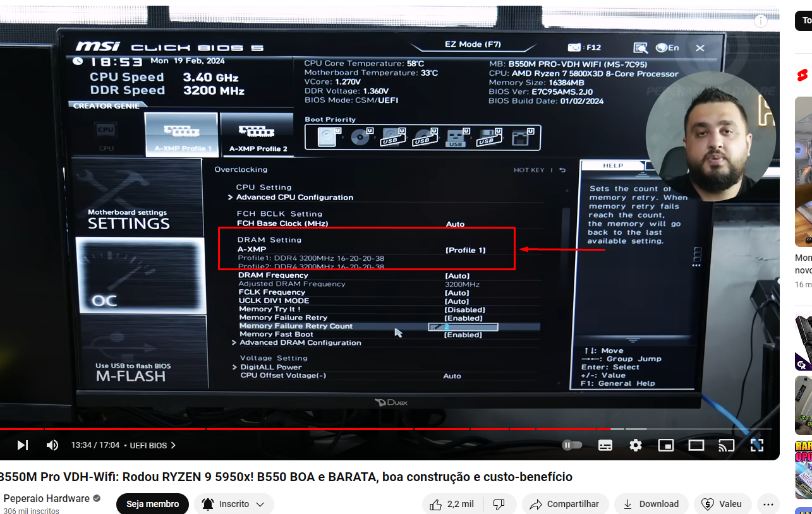The width and height of the screenshot is (812, 514).
Task: Open the FCLK Frequency [Auto] option
Action: pos(457,293)
